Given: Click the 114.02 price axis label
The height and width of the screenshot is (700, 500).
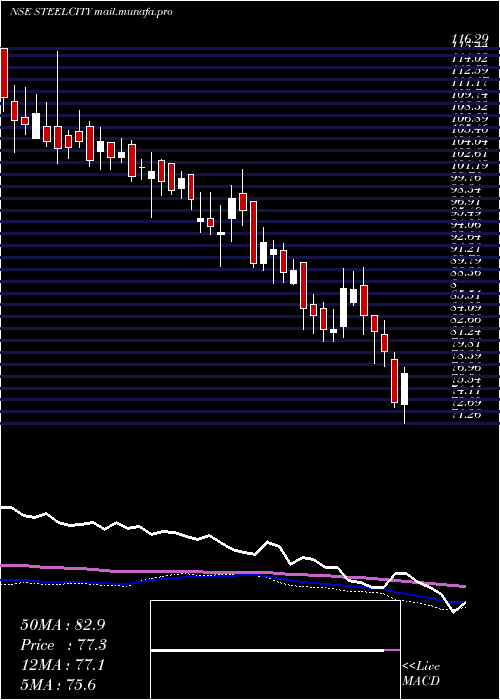Looking at the screenshot, I should pyautogui.click(x=468, y=59).
